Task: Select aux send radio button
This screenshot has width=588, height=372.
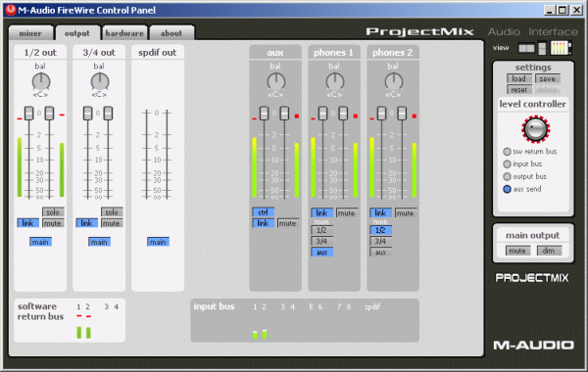Action: 507,189
